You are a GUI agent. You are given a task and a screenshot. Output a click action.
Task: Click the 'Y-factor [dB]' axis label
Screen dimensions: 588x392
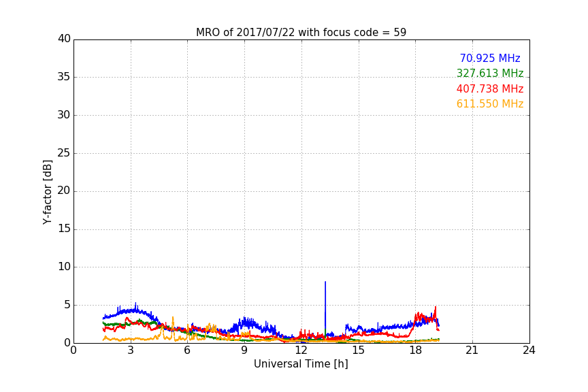pos(47,192)
